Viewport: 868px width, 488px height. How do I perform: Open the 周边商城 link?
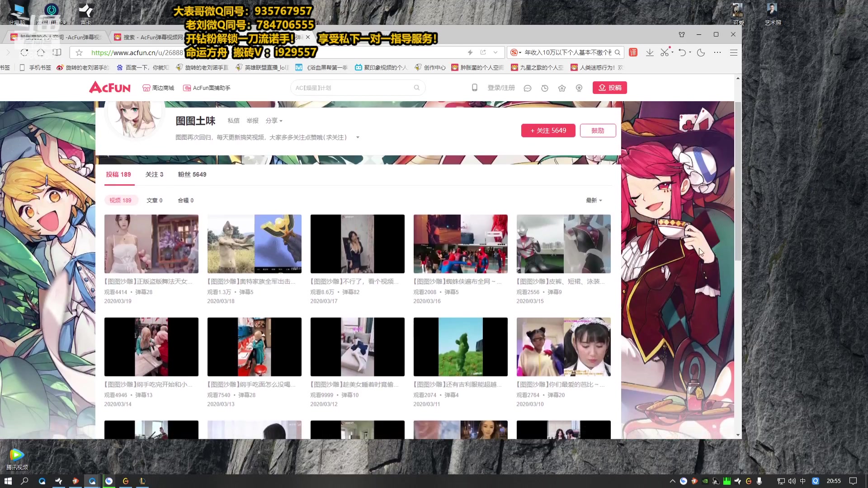pyautogui.click(x=158, y=88)
